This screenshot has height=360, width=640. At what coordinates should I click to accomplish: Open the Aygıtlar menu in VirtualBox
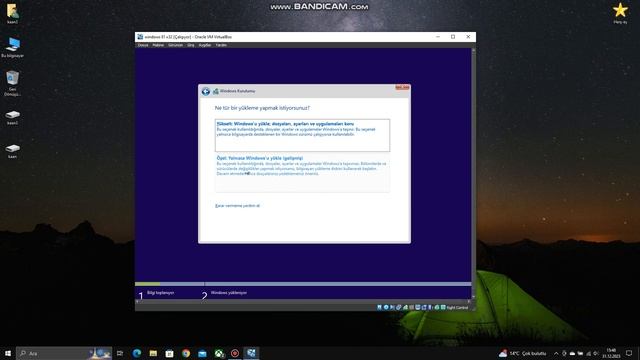click(204, 45)
